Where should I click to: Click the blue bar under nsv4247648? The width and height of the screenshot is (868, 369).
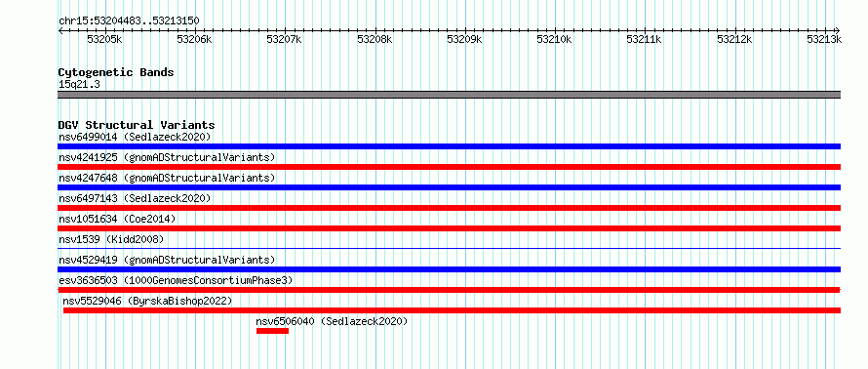coord(449,187)
